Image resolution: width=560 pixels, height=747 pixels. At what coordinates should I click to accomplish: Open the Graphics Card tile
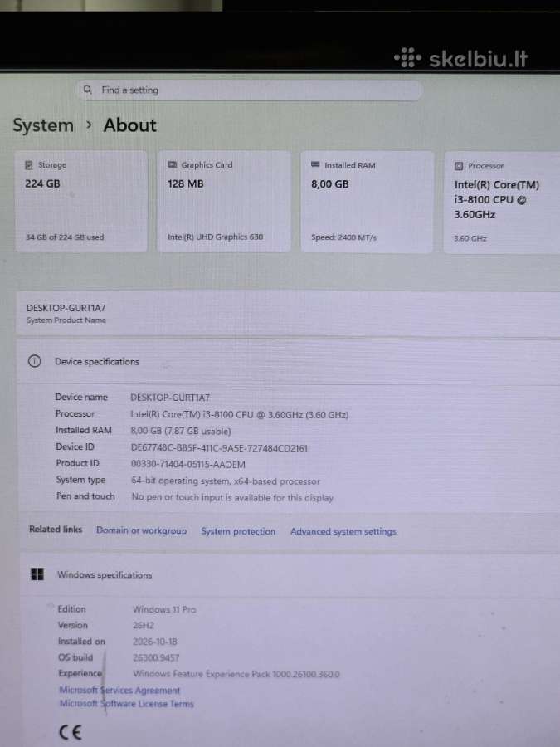tap(223, 202)
